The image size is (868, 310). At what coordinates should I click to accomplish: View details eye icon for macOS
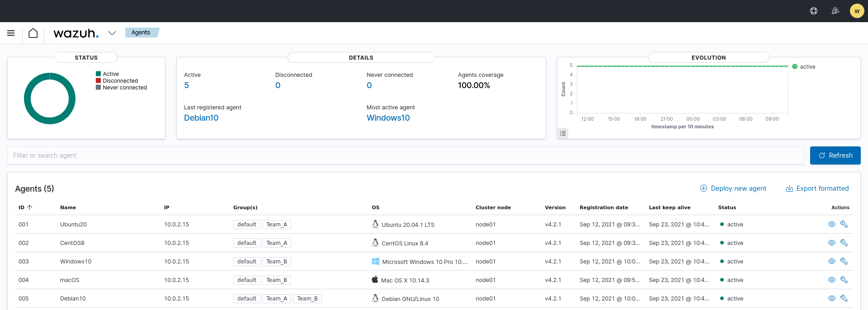831,280
